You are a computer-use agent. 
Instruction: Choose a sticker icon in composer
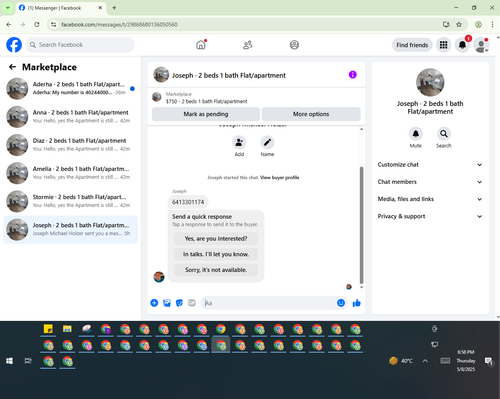[179, 303]
